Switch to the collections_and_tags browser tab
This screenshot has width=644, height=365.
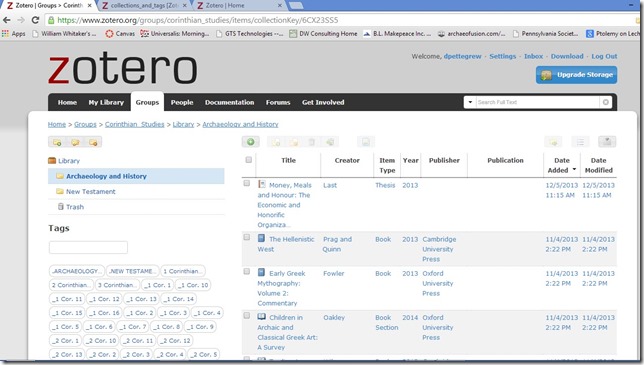(145, 5)
